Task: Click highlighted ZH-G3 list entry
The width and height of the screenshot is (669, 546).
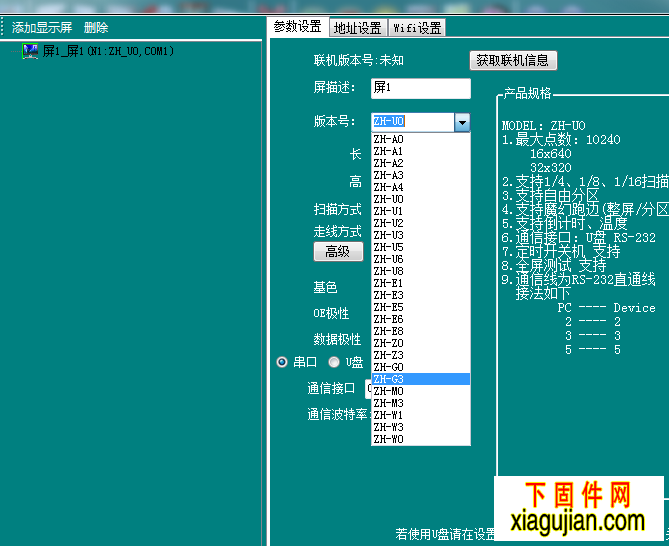Action: tap(421, 379)
